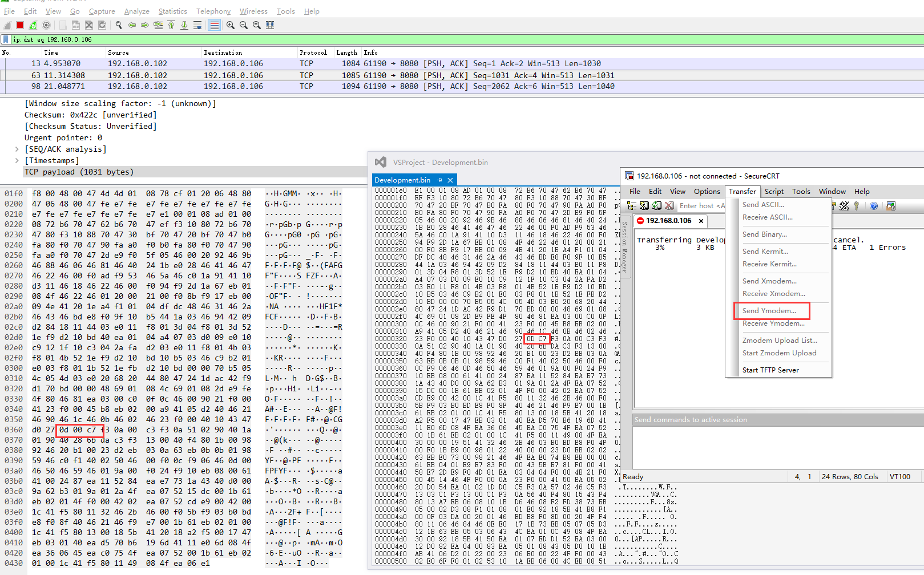Jump to last packet icon
Screen dimensions: 924x575
pyautogui.click(x=184, y=25)
